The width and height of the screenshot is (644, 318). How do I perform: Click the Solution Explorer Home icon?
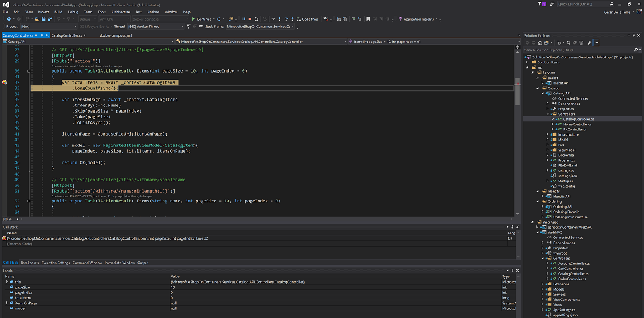pyautogui.click(x=541, y=42)
